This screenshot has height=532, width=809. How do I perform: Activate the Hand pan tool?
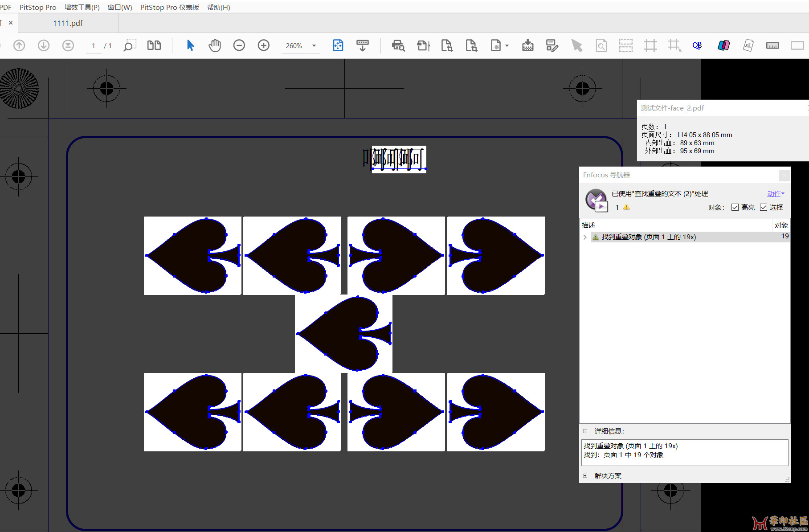click(215, 45)
